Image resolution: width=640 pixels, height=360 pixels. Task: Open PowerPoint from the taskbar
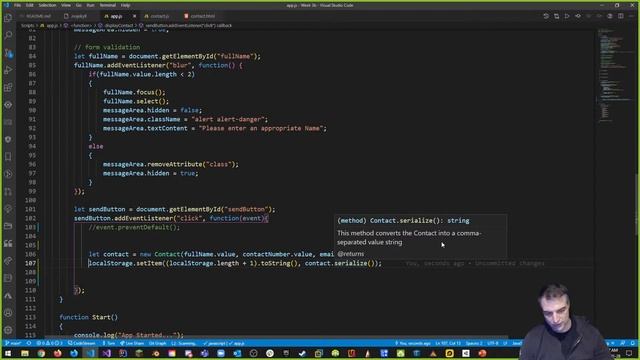click(x=482, y=353)
